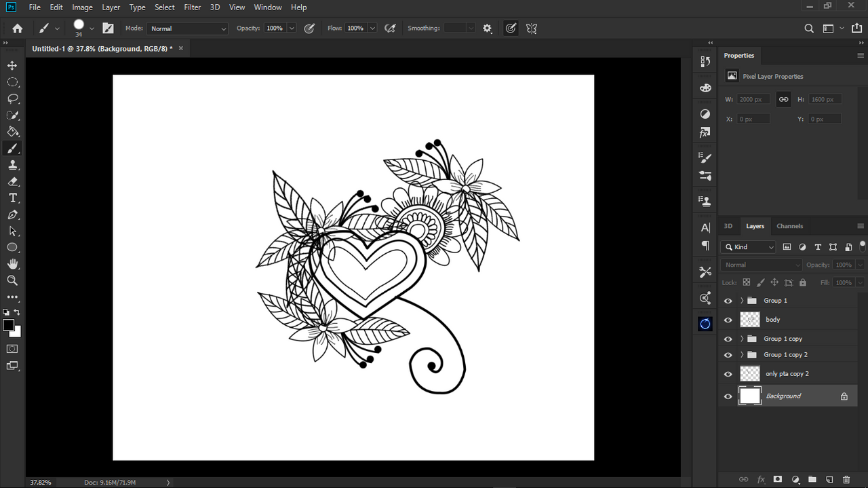Image resolution: width=868 pixels, height=488 pixels.
Task: Select the Move tool
Action: coord(12,66)
